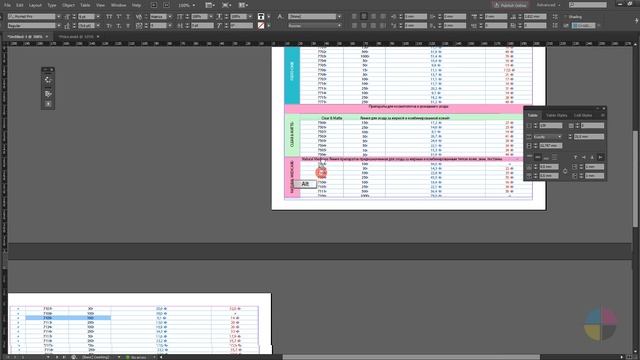Click the vertical scrollbar

click(635, 179)
